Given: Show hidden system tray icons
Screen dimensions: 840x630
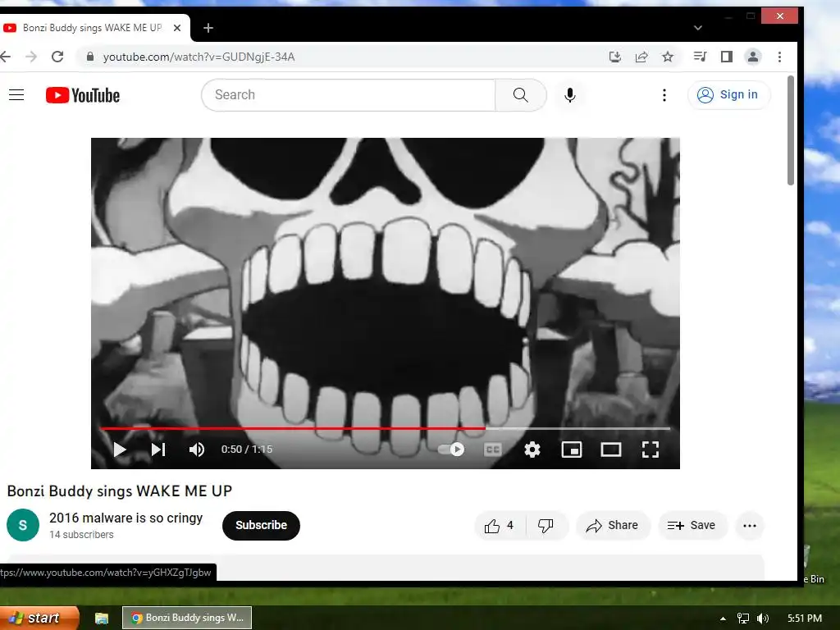Looking at the screenshot, I should (x=723, y=619).
